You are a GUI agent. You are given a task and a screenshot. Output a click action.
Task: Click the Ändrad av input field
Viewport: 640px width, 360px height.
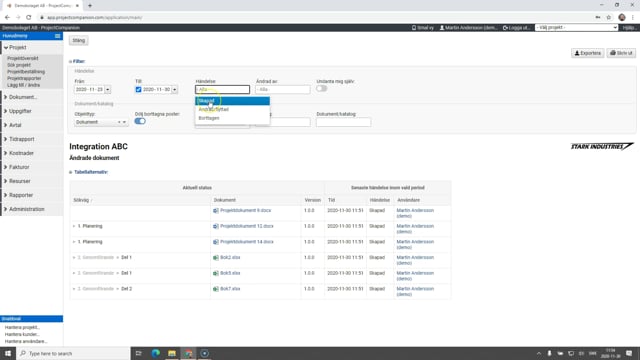(x=283, y=89)
